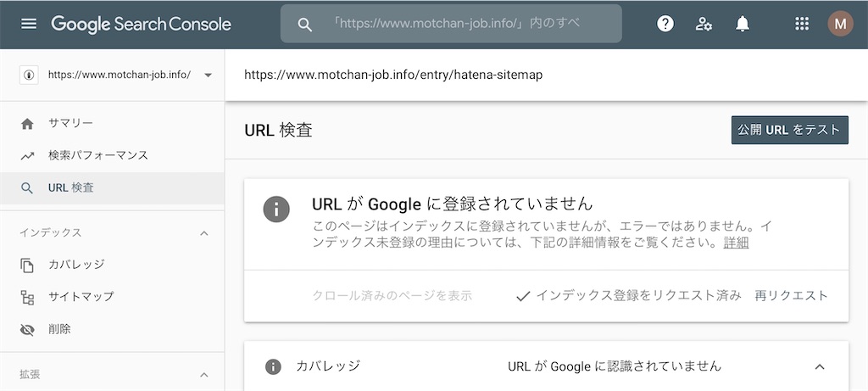
Task: Click 再リクエスト link
Action: click(x=791, y=296)
